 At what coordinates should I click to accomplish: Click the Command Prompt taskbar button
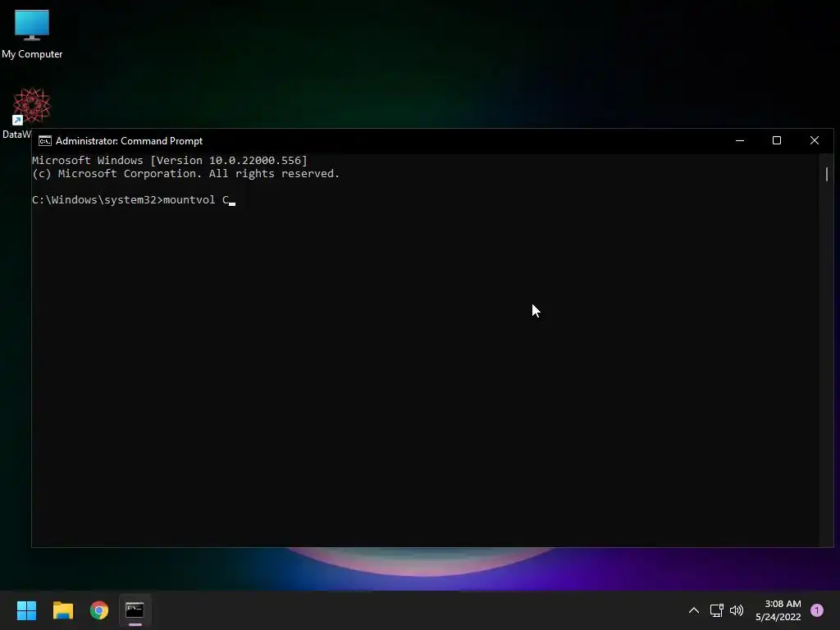pos(135,610)
